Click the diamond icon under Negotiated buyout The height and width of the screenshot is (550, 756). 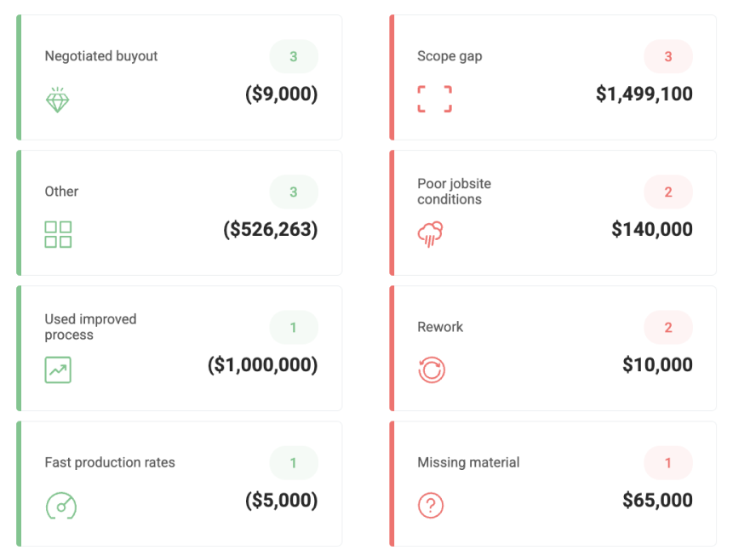pyautogui.click(x=57, y=100)
